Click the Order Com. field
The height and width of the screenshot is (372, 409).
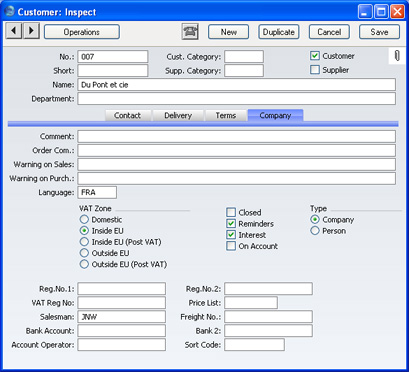click(x=237, y=150)
